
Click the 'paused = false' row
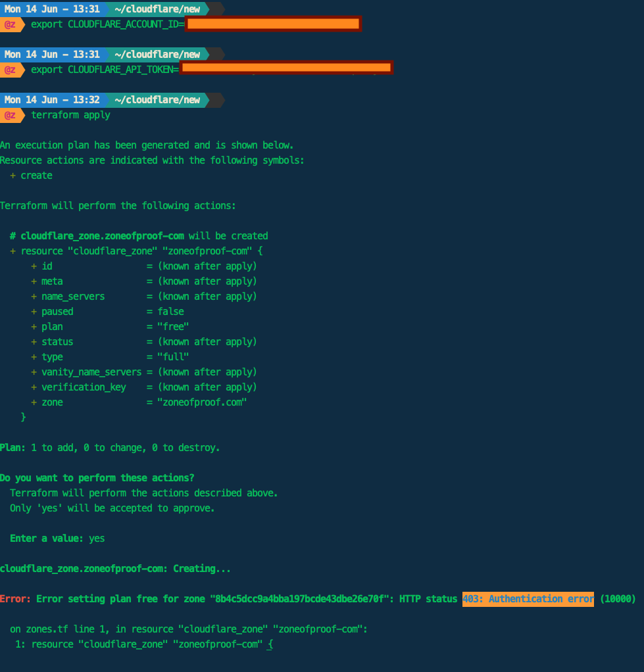[x=108, y=312]
